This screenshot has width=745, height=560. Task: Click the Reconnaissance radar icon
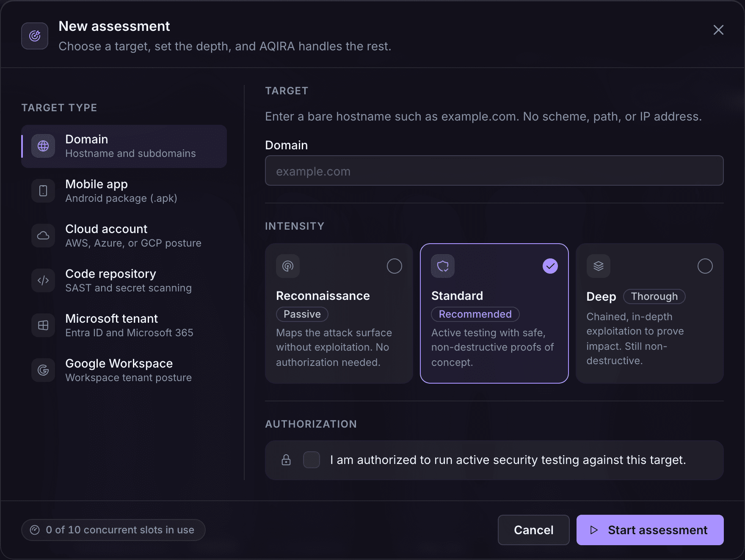tap(288, 266)
